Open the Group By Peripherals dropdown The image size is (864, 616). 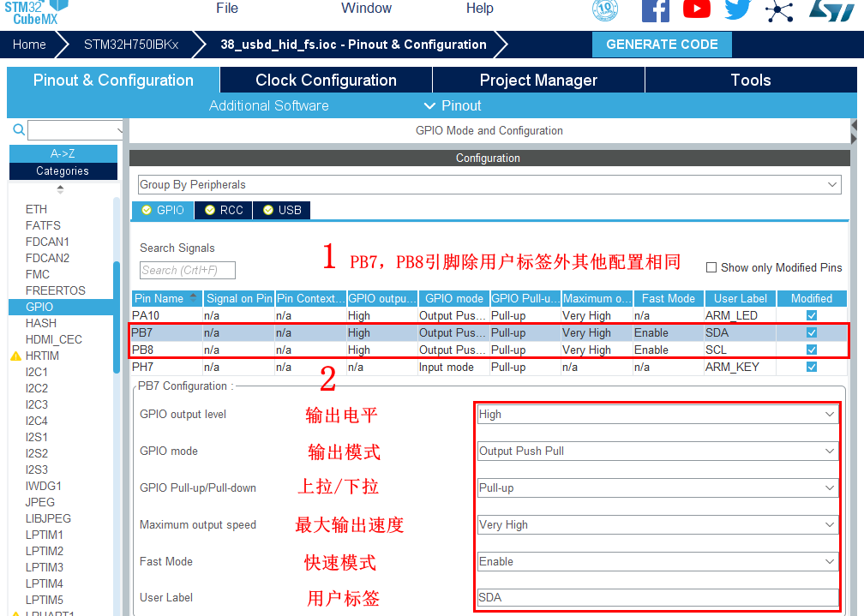[x=489, y=185]
